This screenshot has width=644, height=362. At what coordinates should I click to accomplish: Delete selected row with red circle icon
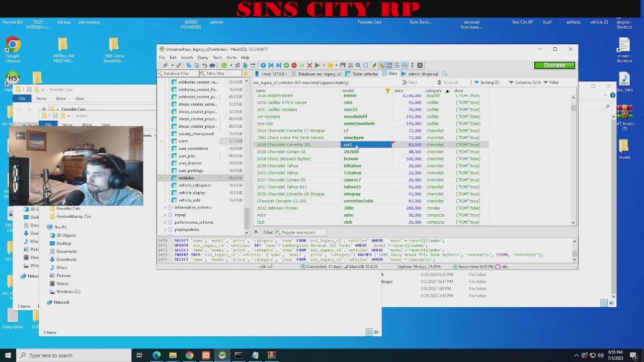coord(294,65)
